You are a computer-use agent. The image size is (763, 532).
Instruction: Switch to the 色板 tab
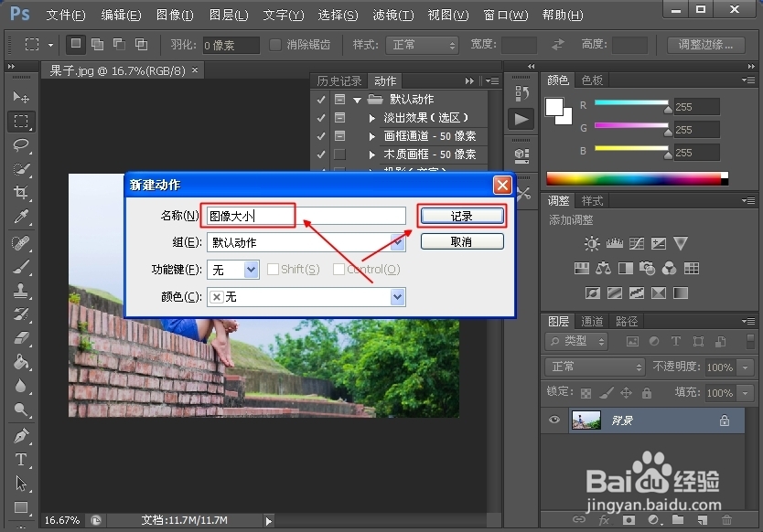[592, 80]
